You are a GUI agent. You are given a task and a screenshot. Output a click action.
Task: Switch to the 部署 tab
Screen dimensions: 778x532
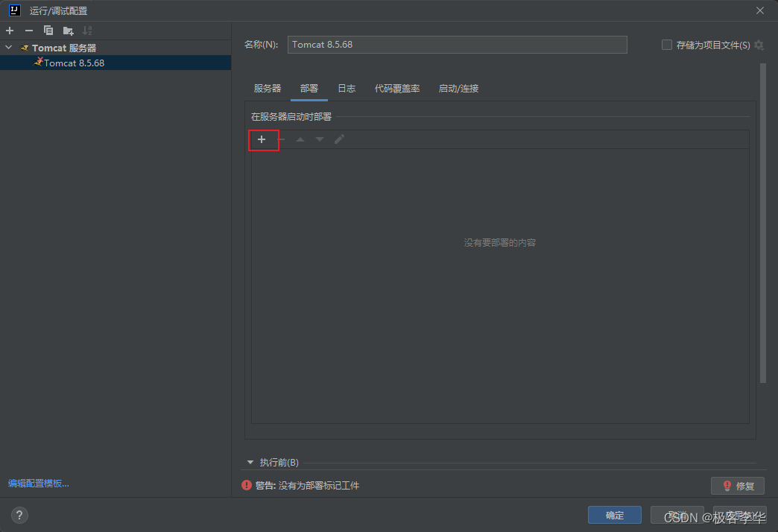309,89
